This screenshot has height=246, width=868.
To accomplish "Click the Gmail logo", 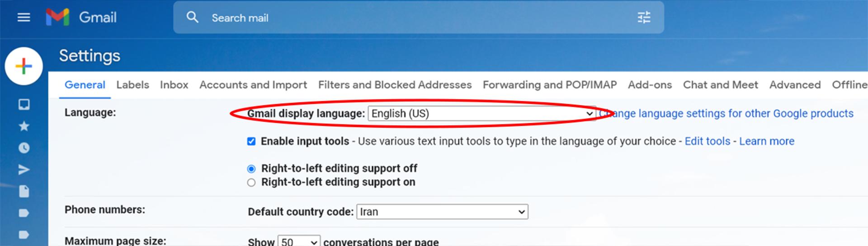I will 81,18.
